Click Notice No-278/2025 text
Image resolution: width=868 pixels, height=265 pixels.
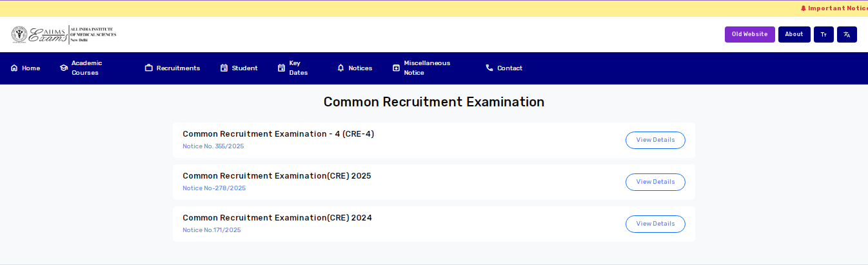click(x=214, y=188)
